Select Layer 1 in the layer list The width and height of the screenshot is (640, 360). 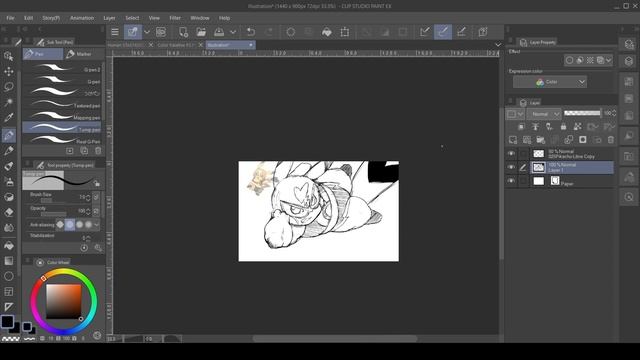572,167
